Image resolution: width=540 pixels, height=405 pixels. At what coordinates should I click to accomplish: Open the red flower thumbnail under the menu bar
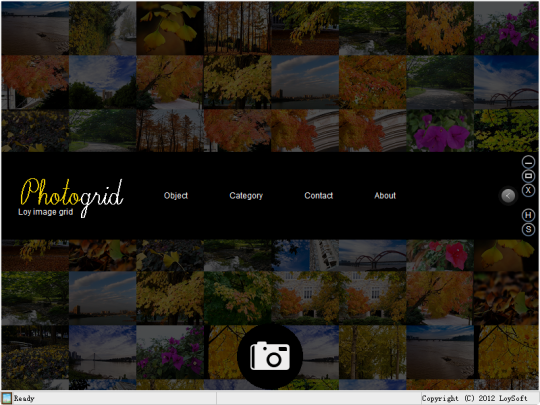point(440,255)
